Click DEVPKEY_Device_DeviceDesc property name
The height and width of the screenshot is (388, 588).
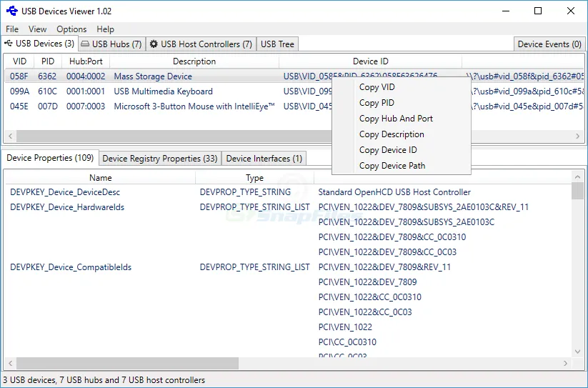(65, 192)
